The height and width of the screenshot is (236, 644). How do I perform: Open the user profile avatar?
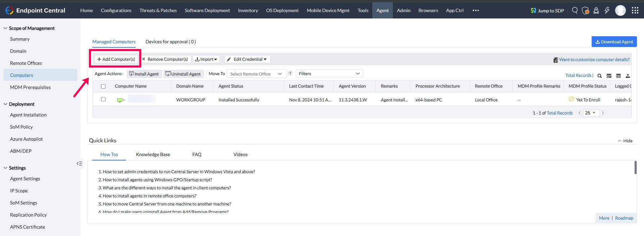(x=620, y=10)
